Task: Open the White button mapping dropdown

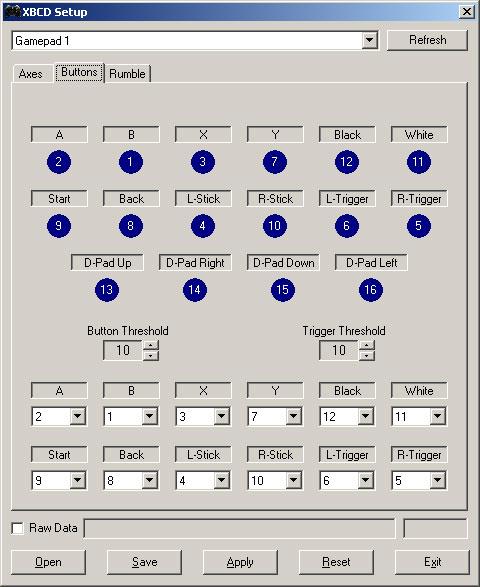Action: [x=437, y=416]
